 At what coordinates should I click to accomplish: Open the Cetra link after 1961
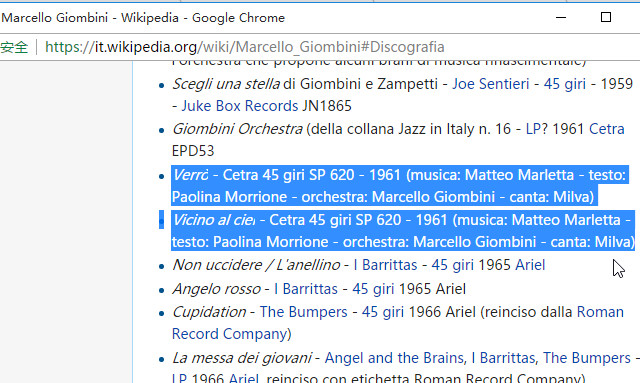(607, 129)
